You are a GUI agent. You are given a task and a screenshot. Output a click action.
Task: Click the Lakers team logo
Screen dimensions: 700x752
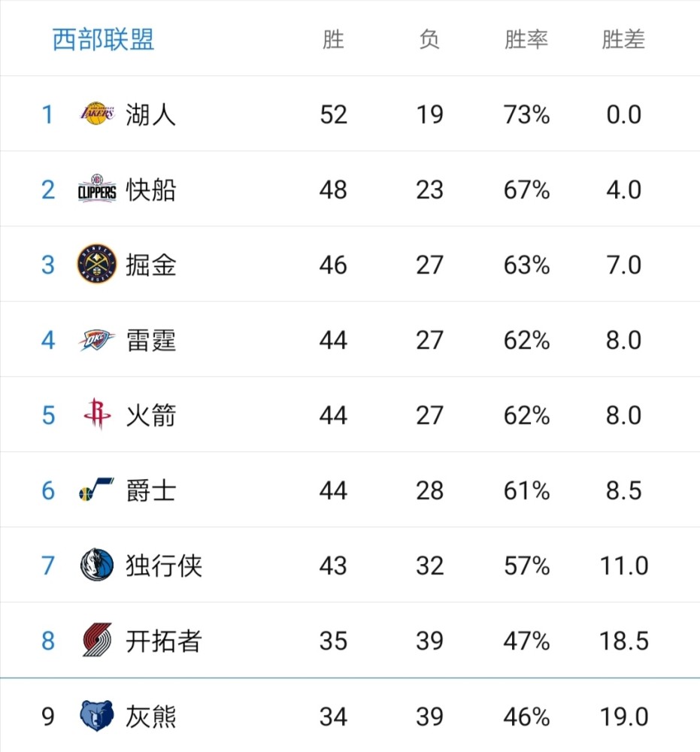[x=97, y=114]
